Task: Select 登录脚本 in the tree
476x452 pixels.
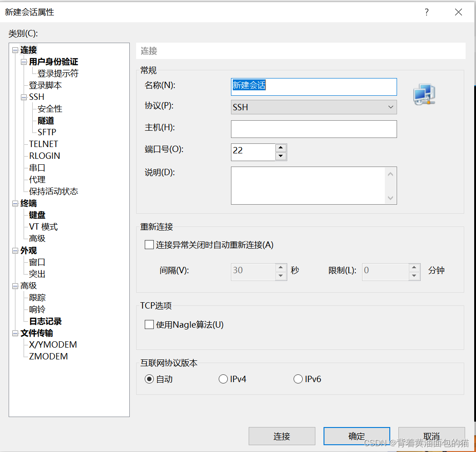Action: point(45,85)
